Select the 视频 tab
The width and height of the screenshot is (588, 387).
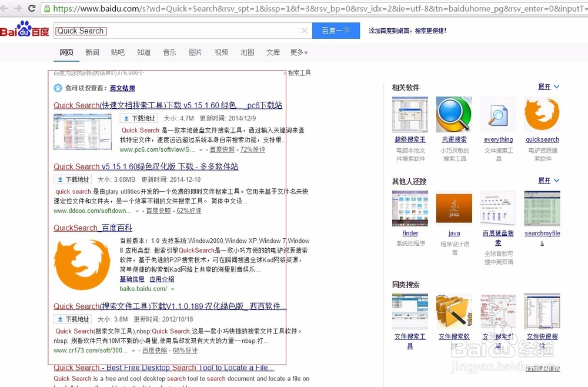[x=221, y=52]
